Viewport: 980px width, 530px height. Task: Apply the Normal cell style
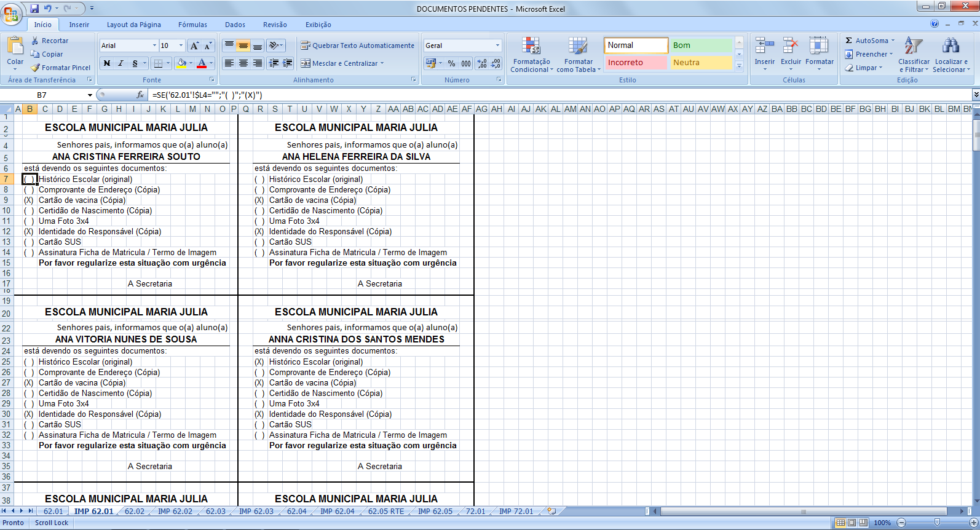point(636,45)
